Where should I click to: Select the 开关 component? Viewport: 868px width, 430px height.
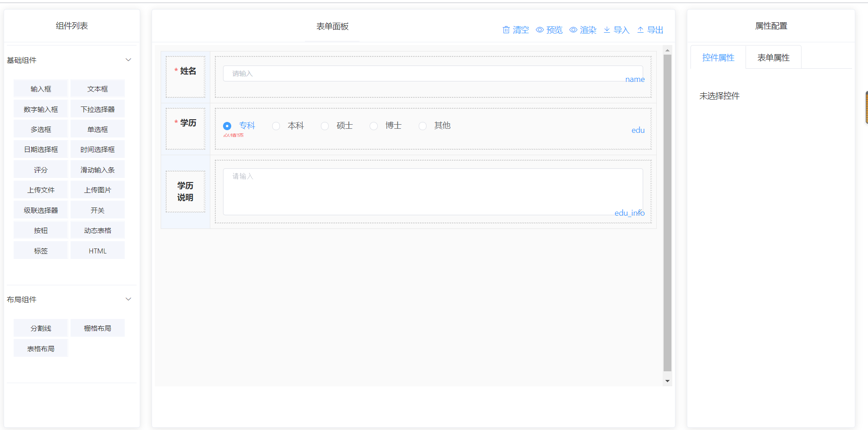(x=97, y=210)
